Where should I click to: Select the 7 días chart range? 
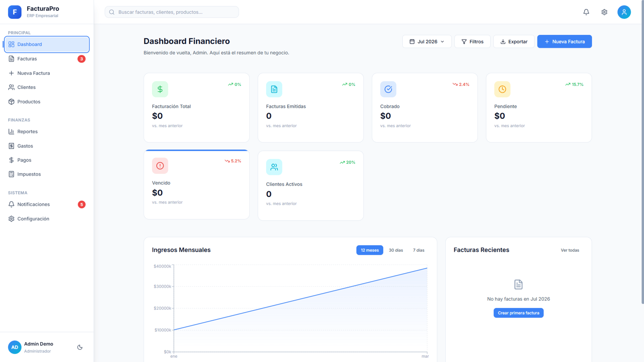[x=419, y=250]
